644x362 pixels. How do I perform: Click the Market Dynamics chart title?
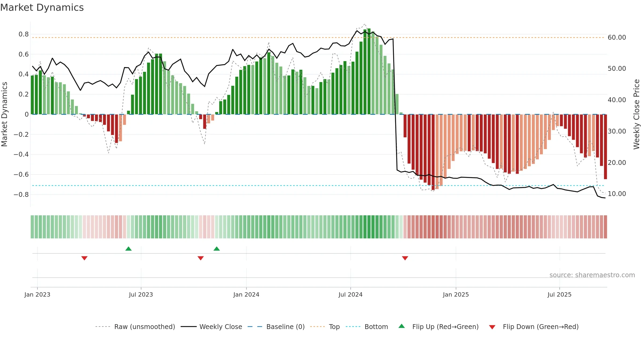pyautogui.click(x=42, y=8)
